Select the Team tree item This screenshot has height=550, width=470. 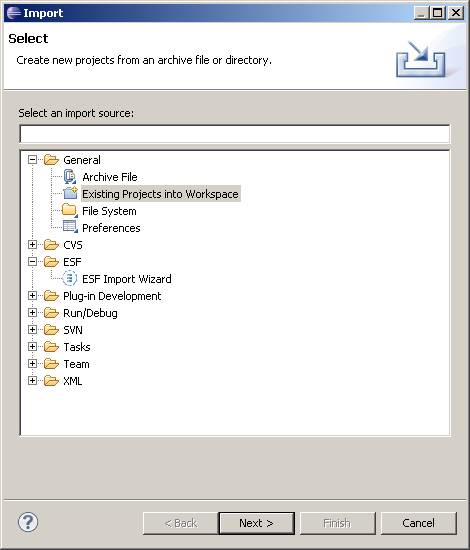pos(76,364)
